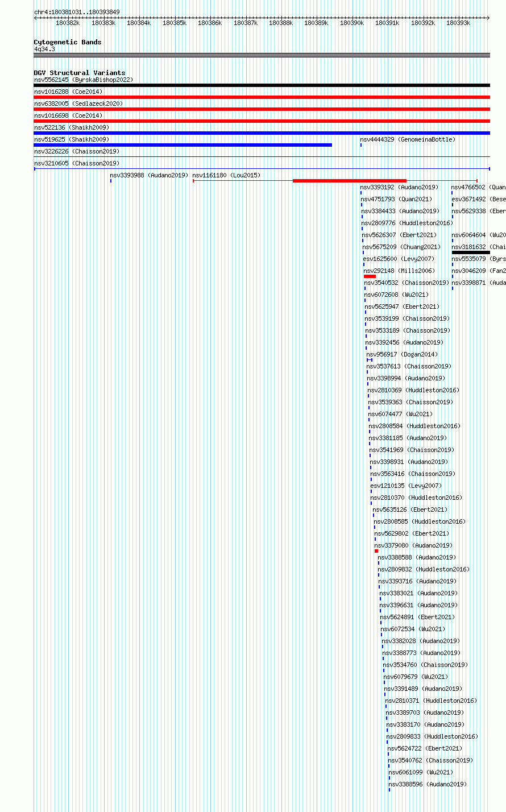
Task: Click nsv956917 (Dogan2014) label
Action: (x=403, y=355)
